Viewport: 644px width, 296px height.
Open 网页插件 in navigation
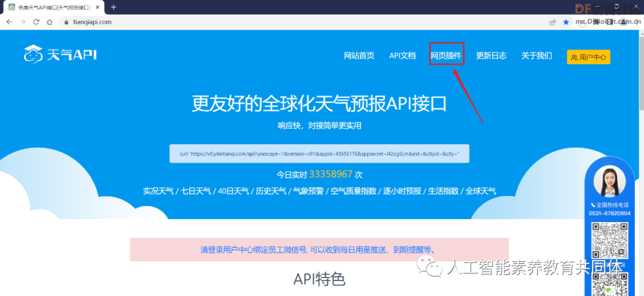pos(446,56)
